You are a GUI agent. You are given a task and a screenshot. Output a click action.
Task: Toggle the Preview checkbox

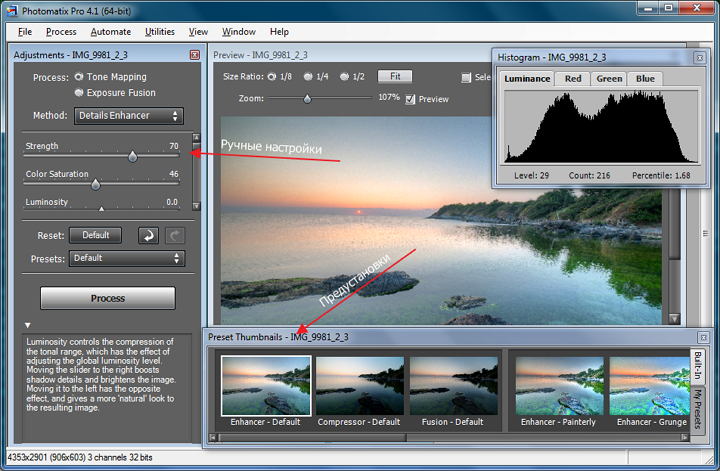coord(411,99)
